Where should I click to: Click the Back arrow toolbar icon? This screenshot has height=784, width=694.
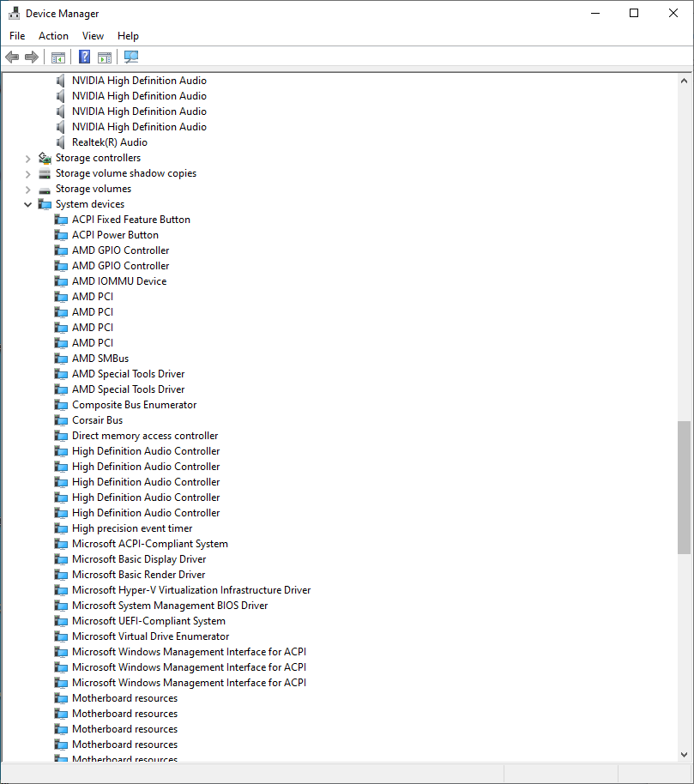click(12, 57)
